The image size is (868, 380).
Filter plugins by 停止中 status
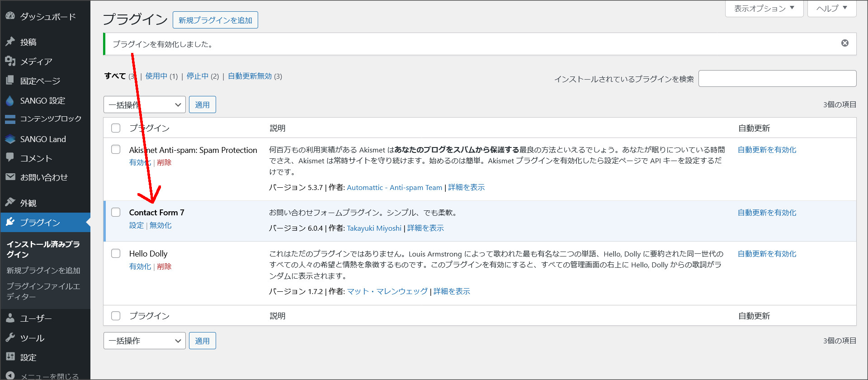[198, 76]
